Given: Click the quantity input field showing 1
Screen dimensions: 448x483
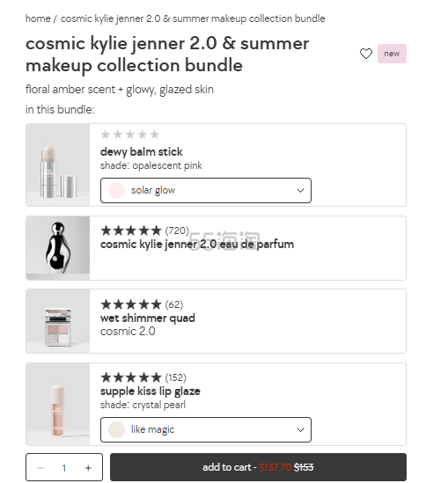Looking at the screenshot, I should 64,468.
